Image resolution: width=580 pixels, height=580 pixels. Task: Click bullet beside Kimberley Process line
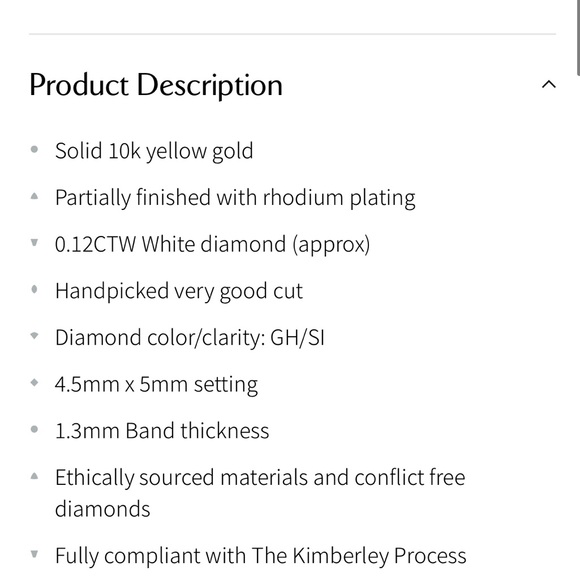point(34,554)
